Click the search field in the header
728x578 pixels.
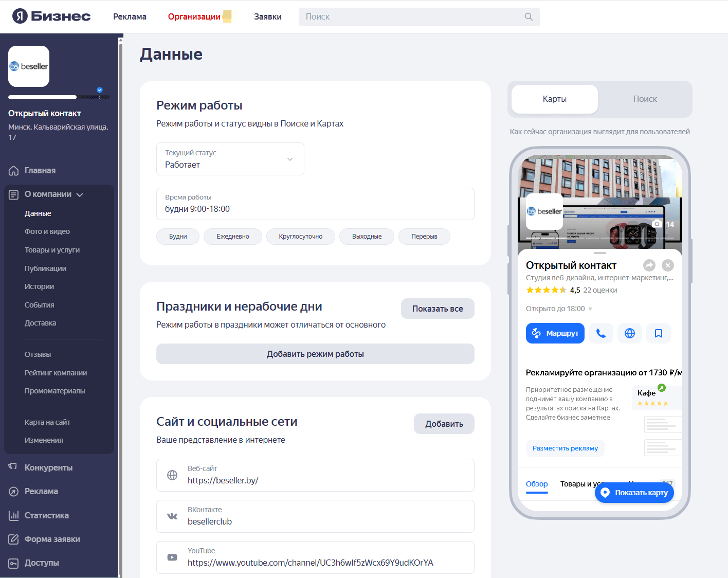tap(417, 16)
